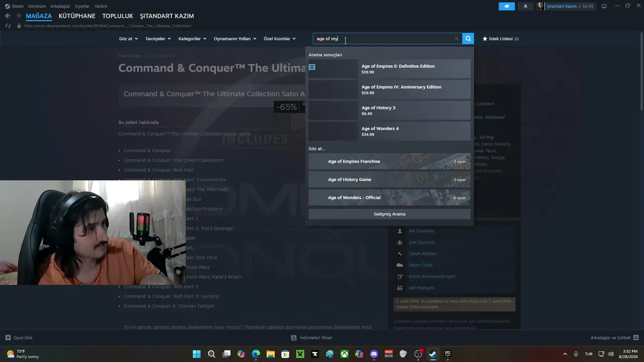Viewport: 644px width, 362px height.
Task: Switch to the MAĞAZA tab
Action: click(x=39, y=16)
